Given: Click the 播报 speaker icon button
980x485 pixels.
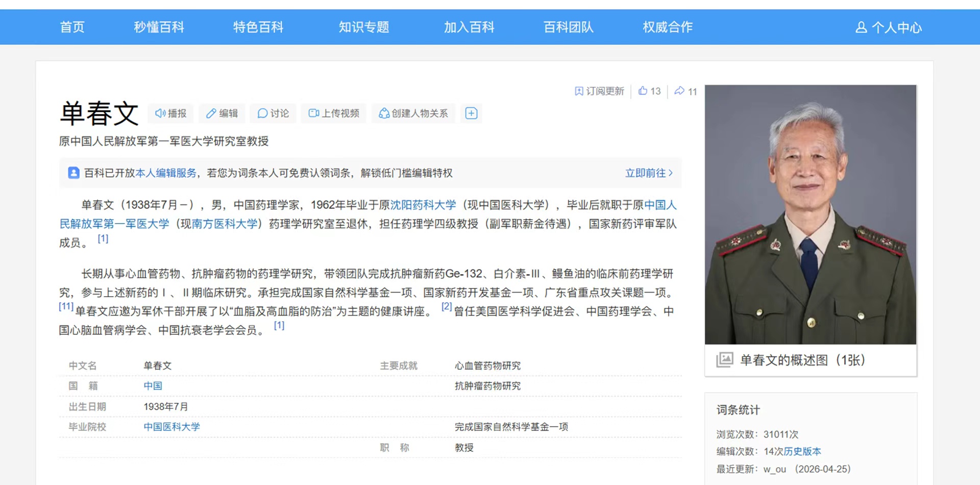Looking at the screenshot, I should 170,113.
